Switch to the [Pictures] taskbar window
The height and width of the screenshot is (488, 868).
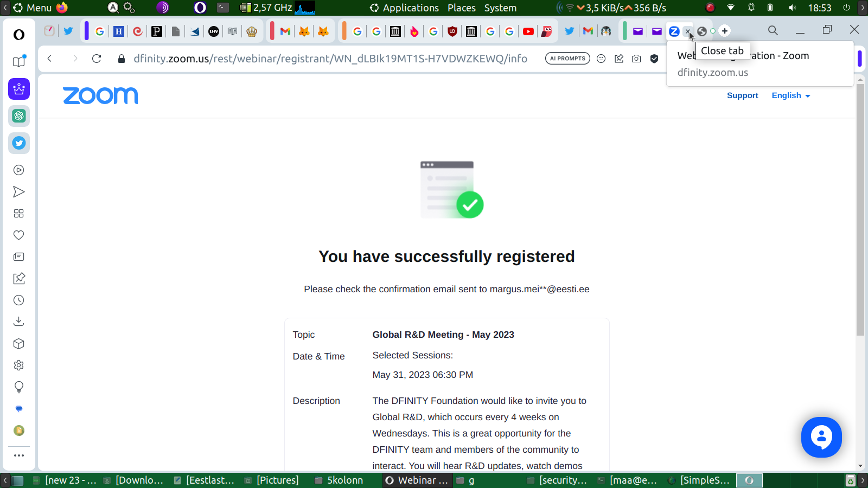pos(272,480)
